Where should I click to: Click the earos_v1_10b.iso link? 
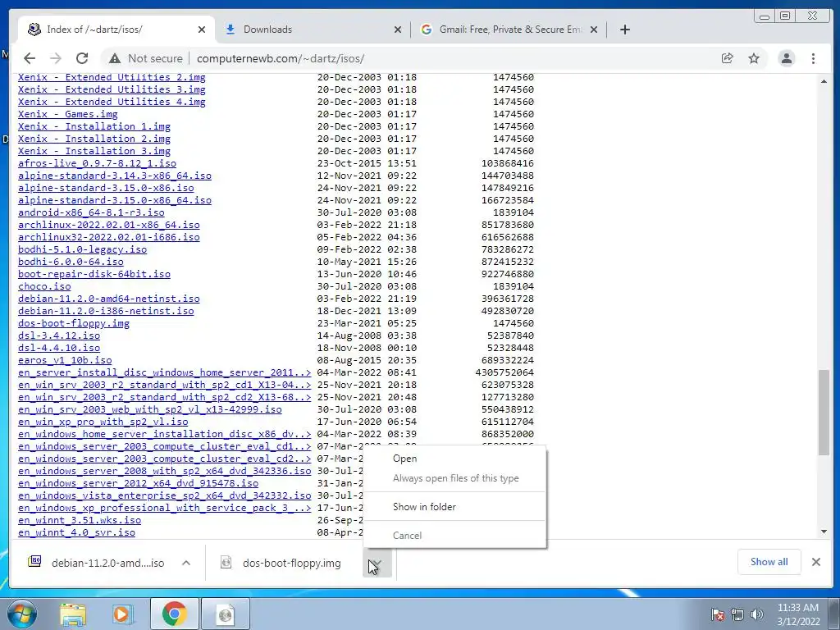coord(65,361)
